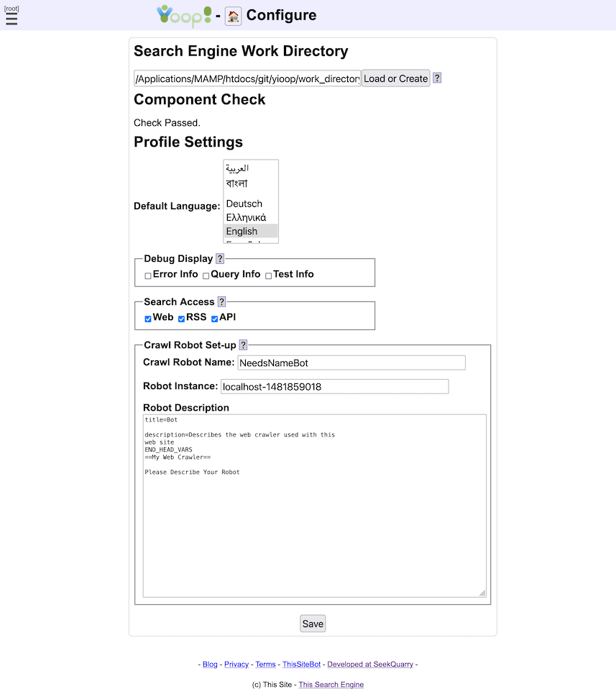The image size is (616, 689).
Task: Uncheck the API search access checkbox
Action: [x=215, y=319]
